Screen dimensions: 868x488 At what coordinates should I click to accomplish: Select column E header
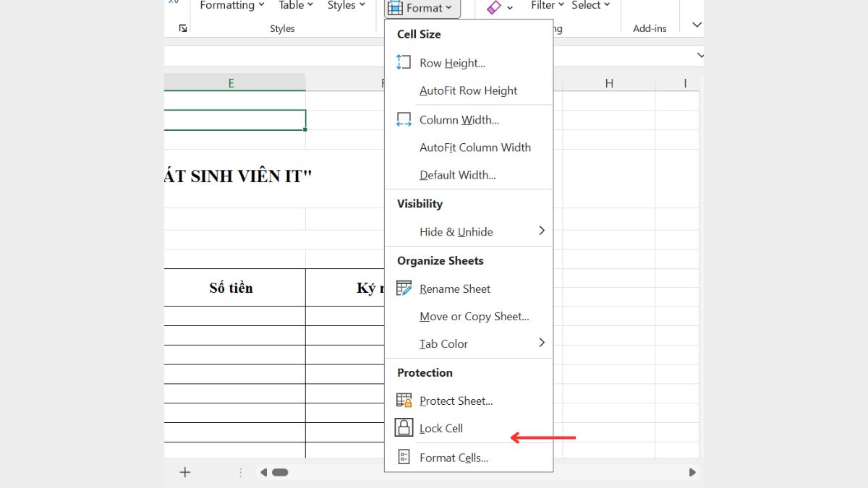[x=231, y=83]
